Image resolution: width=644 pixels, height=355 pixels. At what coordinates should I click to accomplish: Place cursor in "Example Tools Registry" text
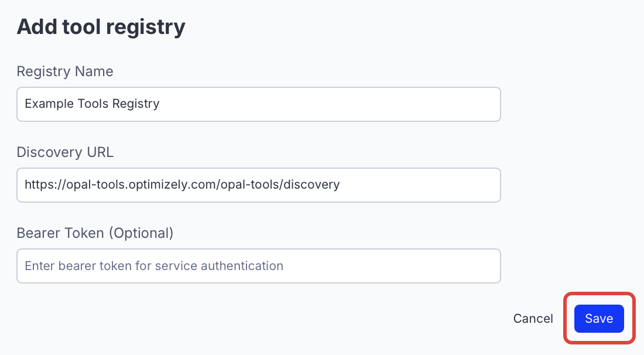point(92,104)
